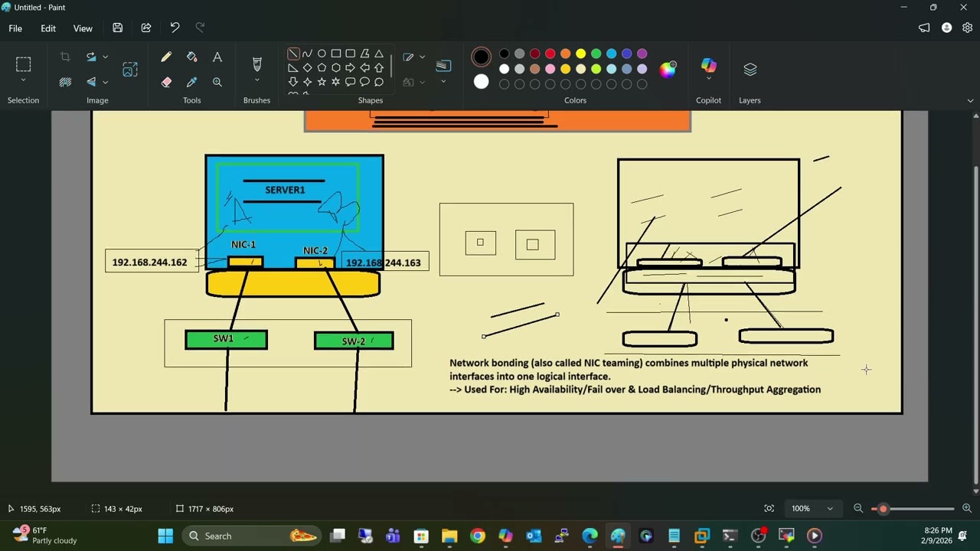Open the Copilot button
The image size is (980, 551).
[708, 64]
